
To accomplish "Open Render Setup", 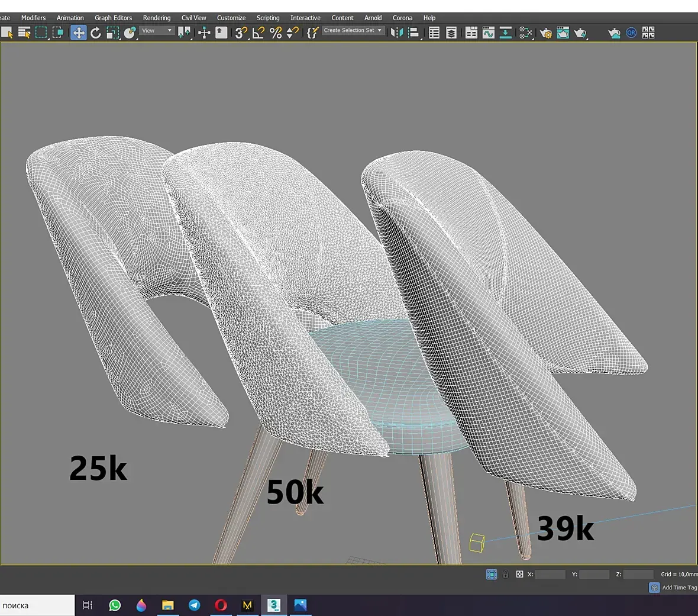I will coord(546,33).
